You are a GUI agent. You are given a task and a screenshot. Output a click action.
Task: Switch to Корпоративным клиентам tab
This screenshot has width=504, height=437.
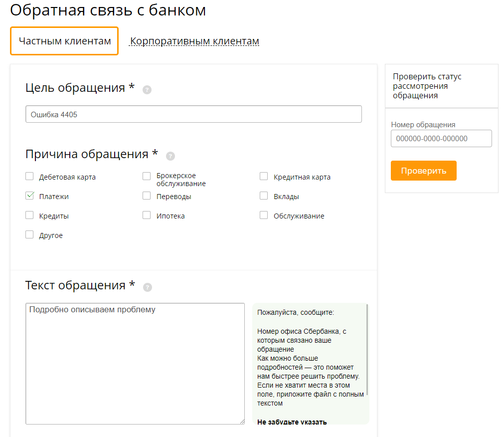tap(194, 41)
